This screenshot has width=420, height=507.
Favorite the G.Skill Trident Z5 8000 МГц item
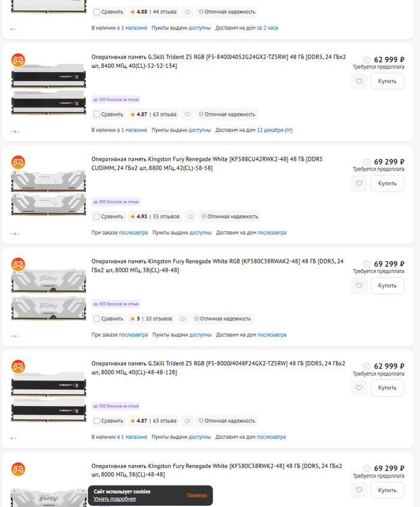click(x=359, y=388)
